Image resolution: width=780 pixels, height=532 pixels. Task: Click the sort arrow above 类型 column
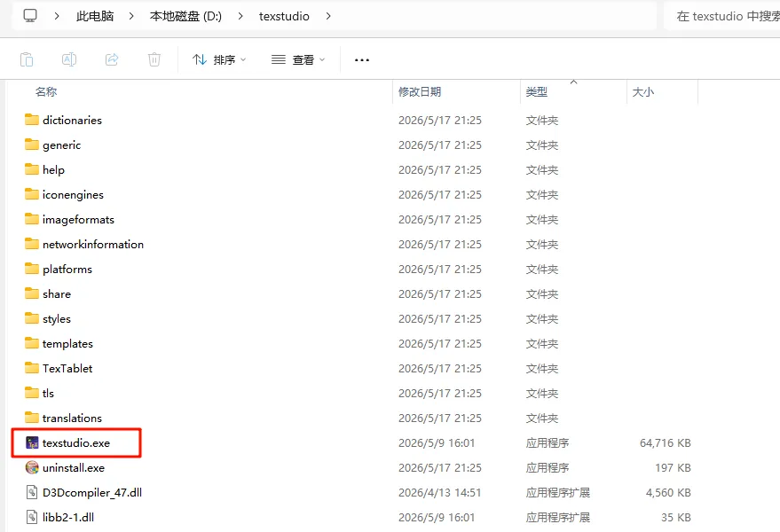coord(573,82)
